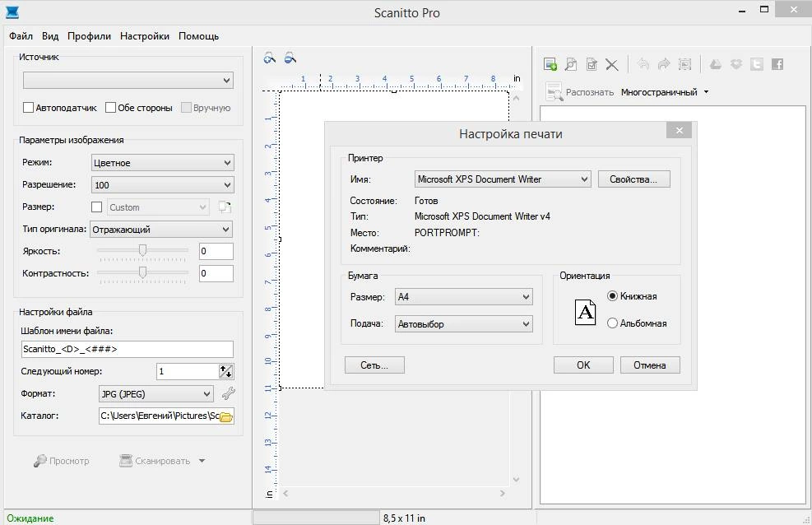Open the Формат dropdown showing JPG (JPEG)
Image resolution: width=812 pixels, height=525 pixels.
click(155, 394)
